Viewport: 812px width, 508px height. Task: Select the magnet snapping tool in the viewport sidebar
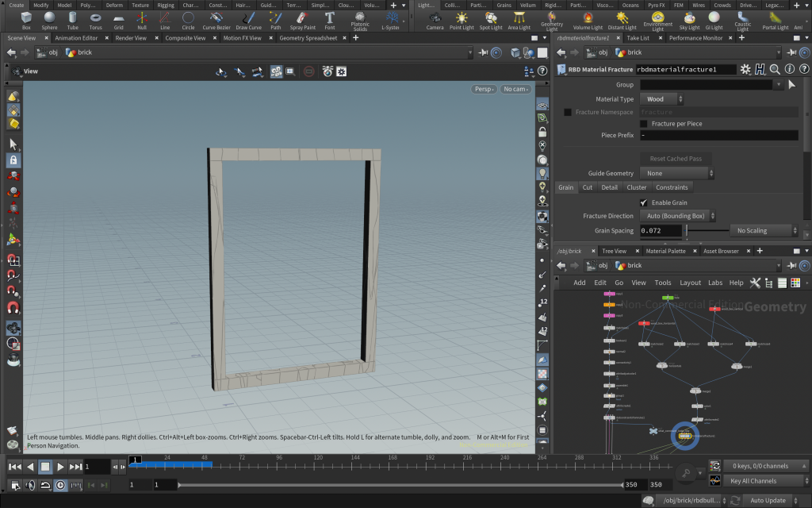(13, 309)
